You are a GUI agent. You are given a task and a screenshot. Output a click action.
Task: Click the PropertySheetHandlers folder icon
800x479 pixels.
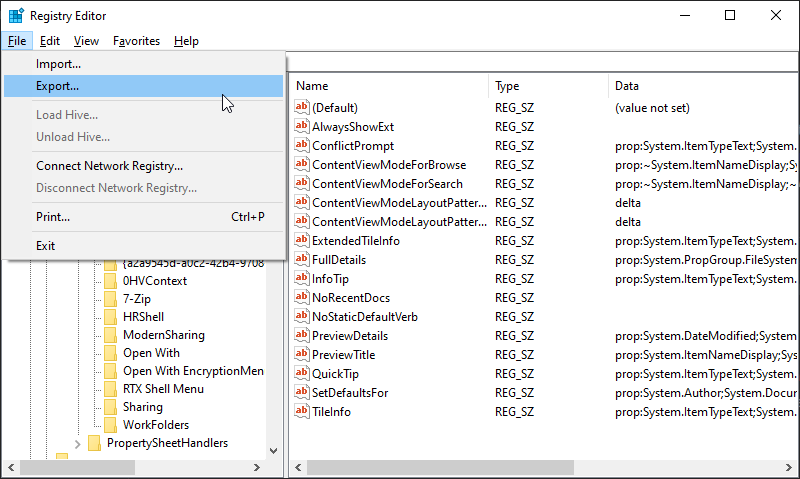click(x=94, y=443)
